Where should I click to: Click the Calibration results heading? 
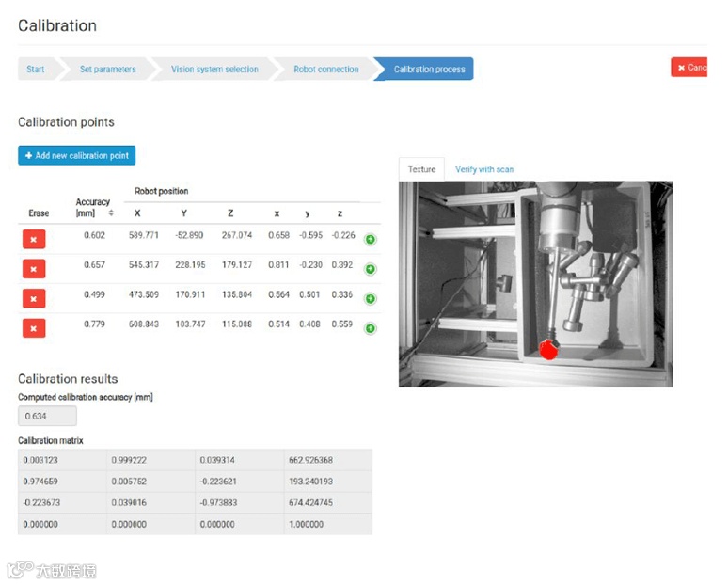(x=68, y=379)
